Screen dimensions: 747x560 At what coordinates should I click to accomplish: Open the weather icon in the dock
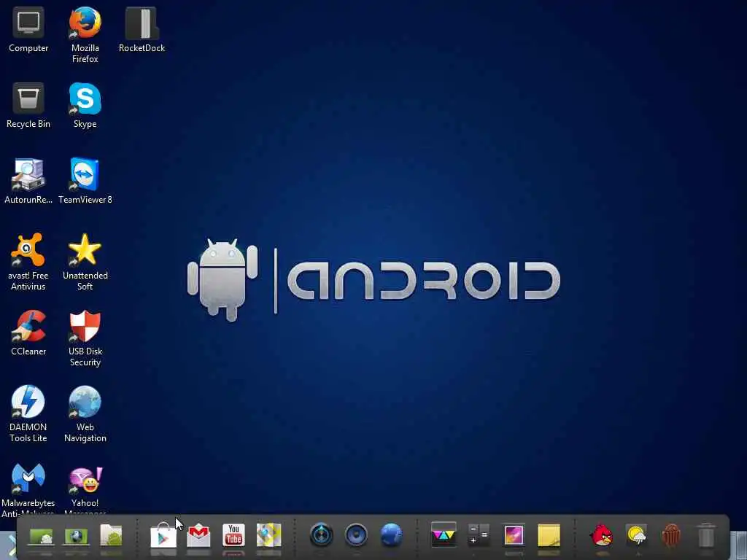[x=636, y=534]
